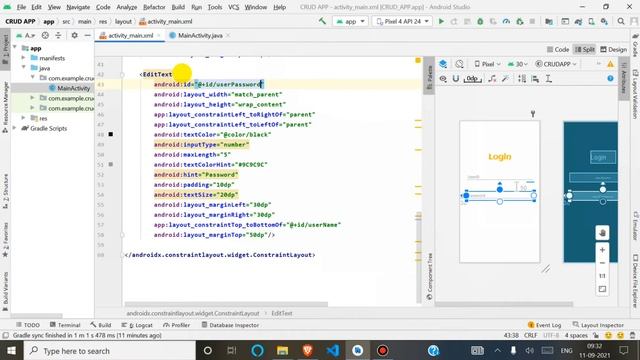The image size is (640, 360).
Task: Open Search Everywhere magnifier icon
Action: pyautogui.click(x=621, y=21)
